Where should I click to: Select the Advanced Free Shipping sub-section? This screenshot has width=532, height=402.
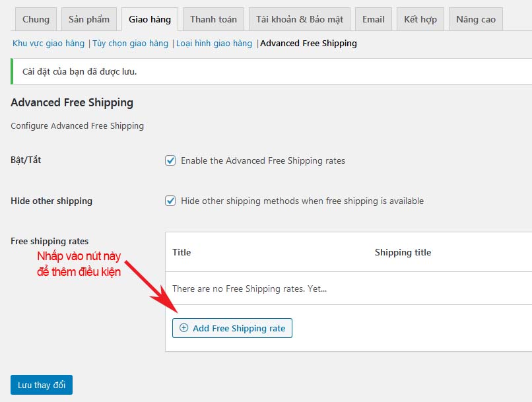point(308,44)
